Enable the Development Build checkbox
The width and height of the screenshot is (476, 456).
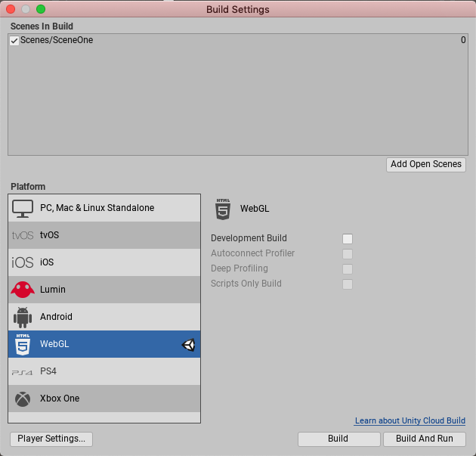point(348,239)
